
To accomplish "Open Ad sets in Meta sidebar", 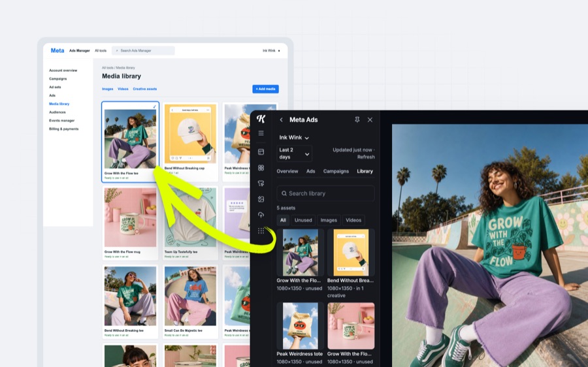I will (55, 87).
